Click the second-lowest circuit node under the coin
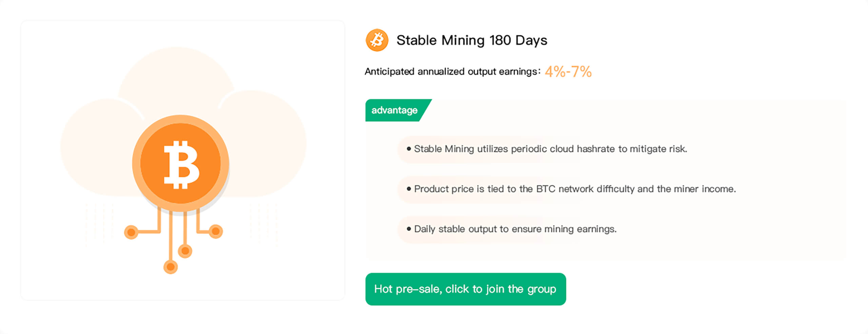Viewport: 868px width, 334px height. [x=185, y=251]
